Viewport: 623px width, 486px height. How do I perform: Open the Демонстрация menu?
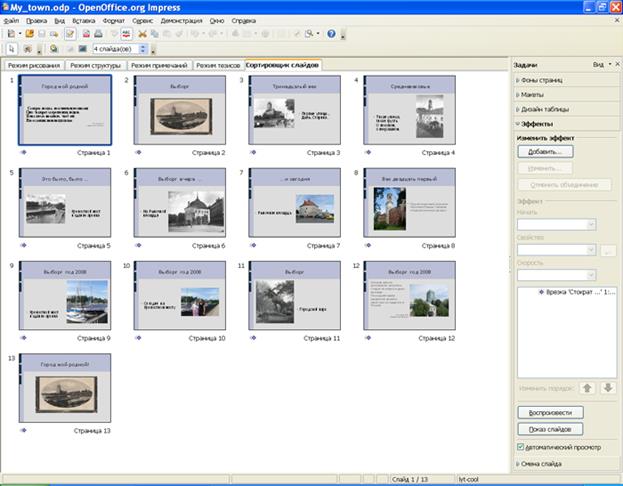pos(180,20)
